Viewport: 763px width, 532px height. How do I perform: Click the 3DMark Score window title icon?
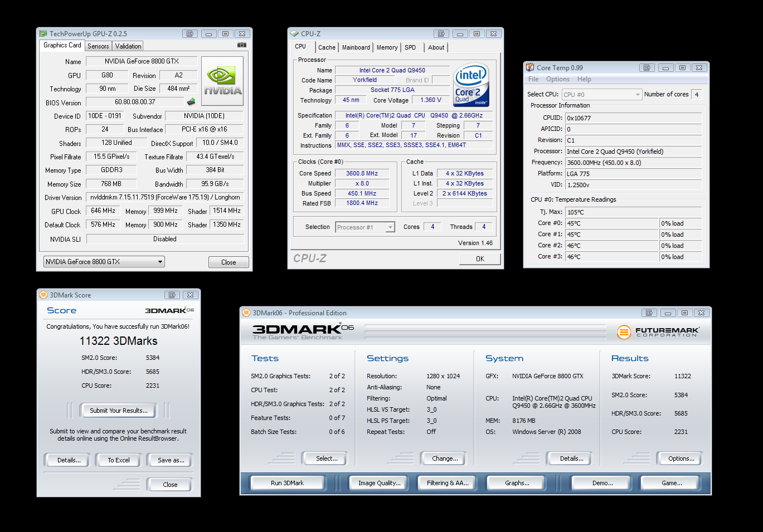click(43, 295)
